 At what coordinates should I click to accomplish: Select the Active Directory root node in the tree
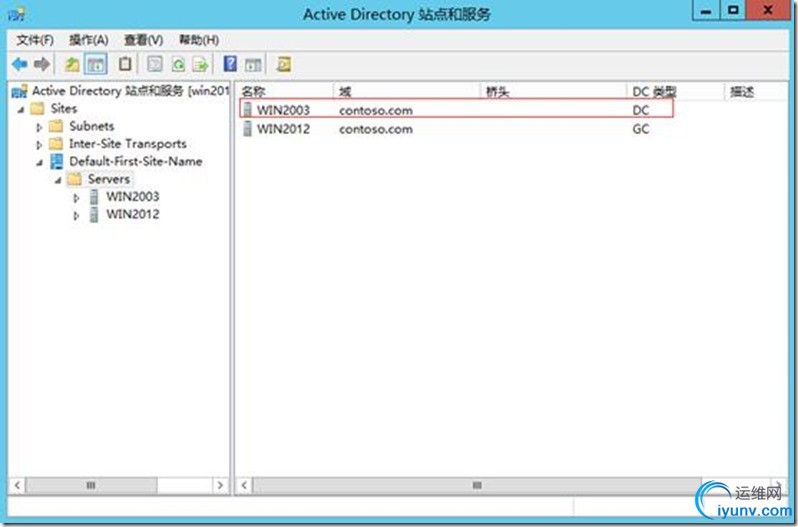(120, 92)
